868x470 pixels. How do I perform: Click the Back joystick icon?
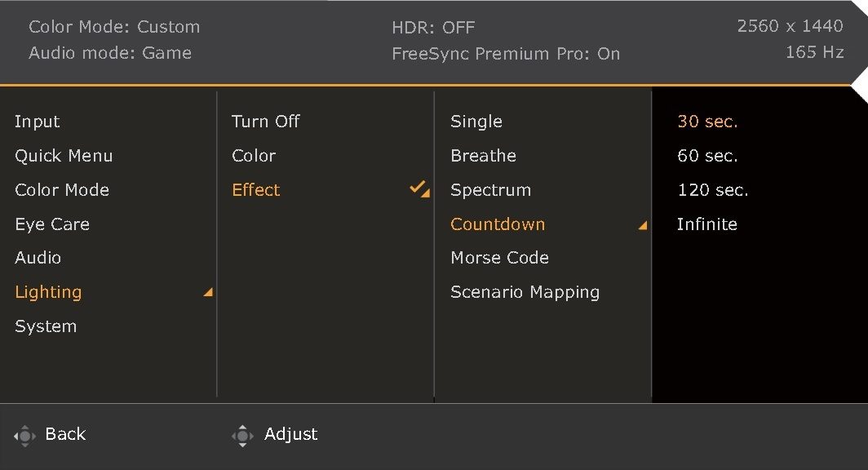click(24, 436)
